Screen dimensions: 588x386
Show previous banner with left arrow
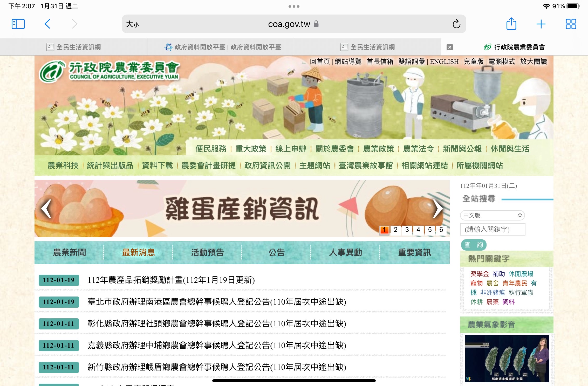[x=46, y=209]
